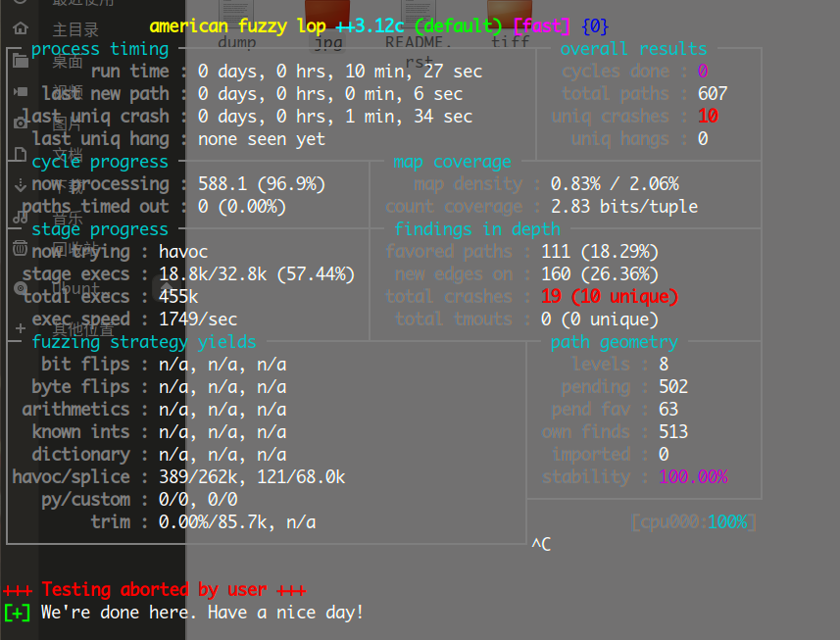840x640 pixels.
Task: Click paths timed out value '0 (0.00%)'
Action: point(241,207)
